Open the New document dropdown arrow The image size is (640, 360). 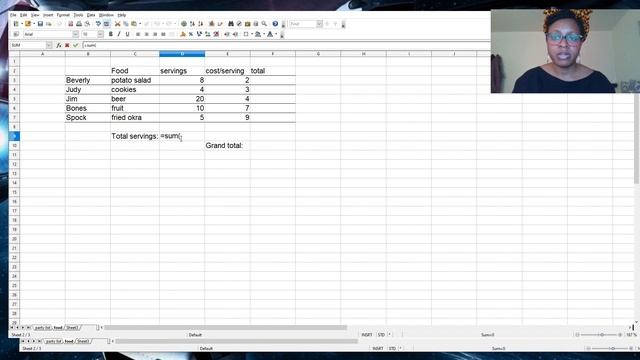pyautogui.click(x=22, y=24)
